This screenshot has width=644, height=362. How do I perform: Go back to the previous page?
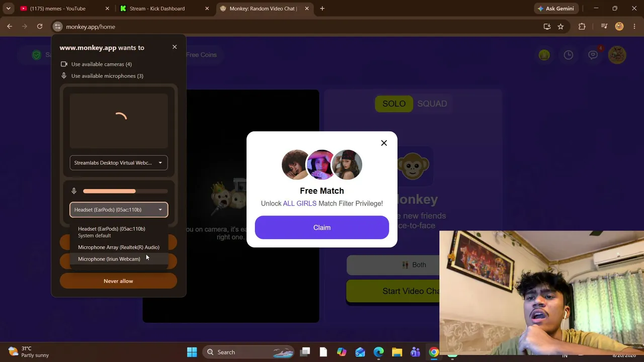10,27
